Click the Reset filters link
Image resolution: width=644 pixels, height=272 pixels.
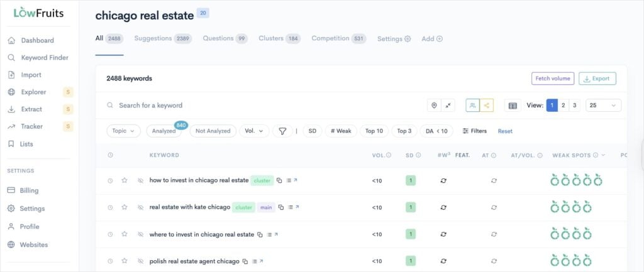pyautogui.click(x=505, y=131)
